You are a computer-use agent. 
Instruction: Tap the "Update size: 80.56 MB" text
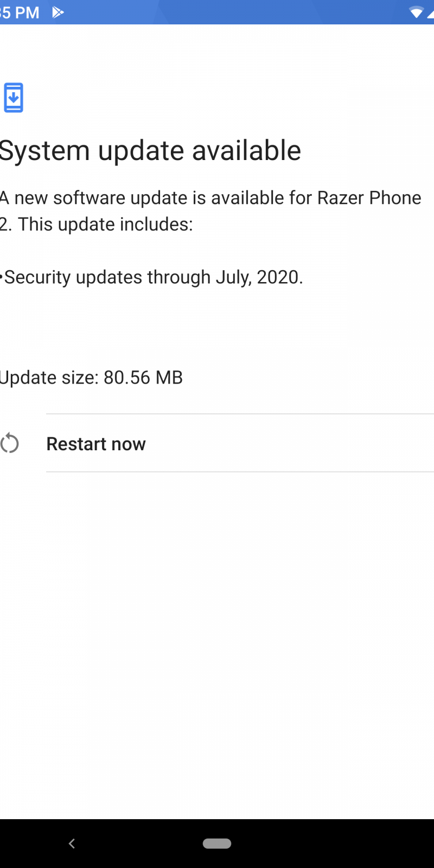point(91,378)
